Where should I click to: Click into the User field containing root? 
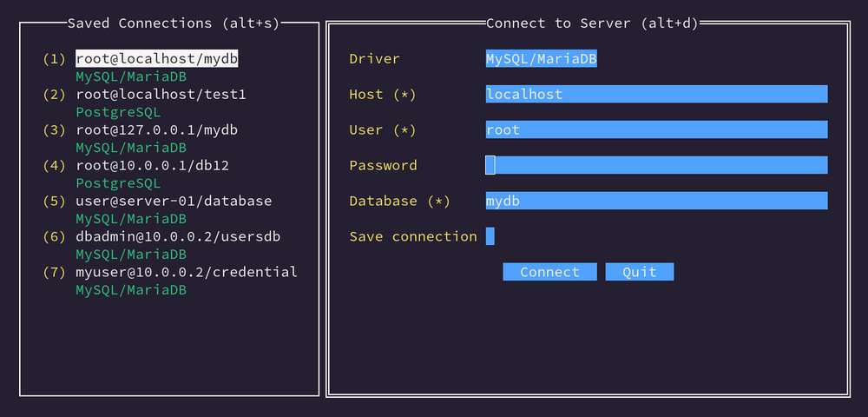click(656, 129)
